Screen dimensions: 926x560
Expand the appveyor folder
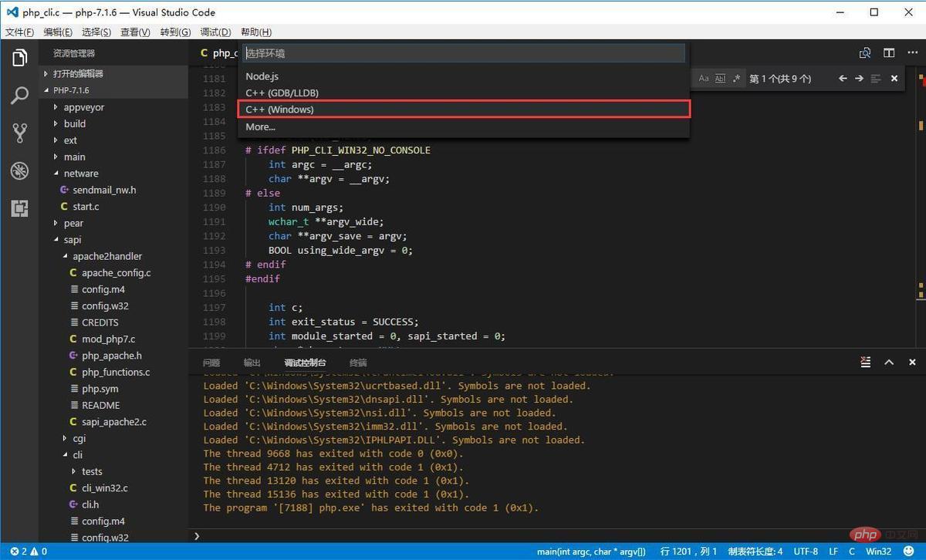point(113,107)
